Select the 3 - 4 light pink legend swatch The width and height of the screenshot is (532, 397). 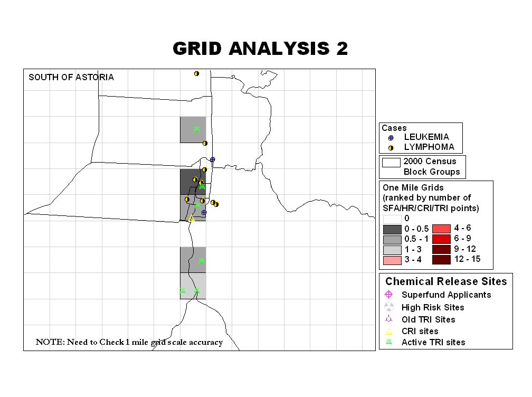392,260
